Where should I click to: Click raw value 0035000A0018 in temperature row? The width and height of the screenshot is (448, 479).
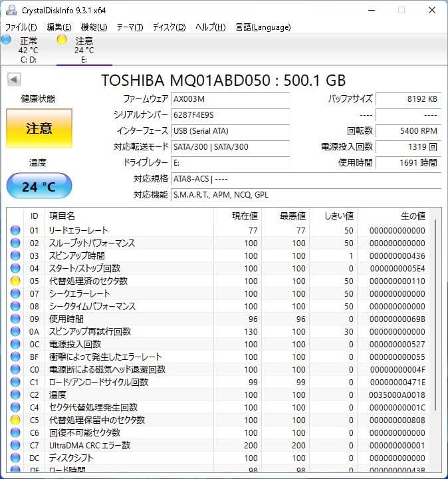397,395
